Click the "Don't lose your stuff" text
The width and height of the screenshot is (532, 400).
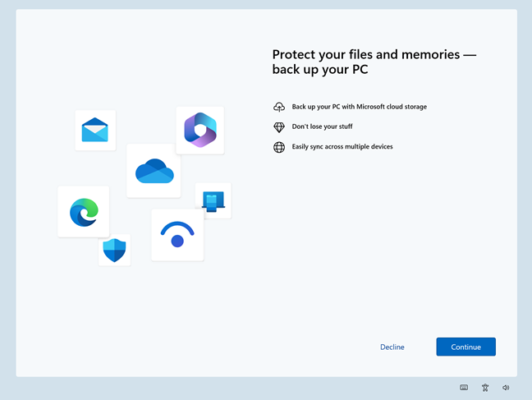coord(323,126)
